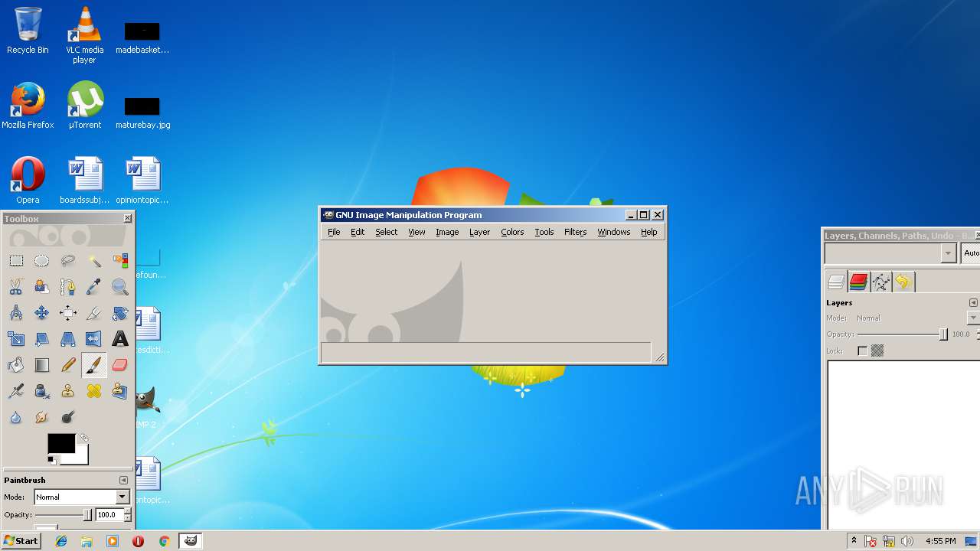Select the Foreground Select tool
This screenshot has height=551, width=980.
42,287
